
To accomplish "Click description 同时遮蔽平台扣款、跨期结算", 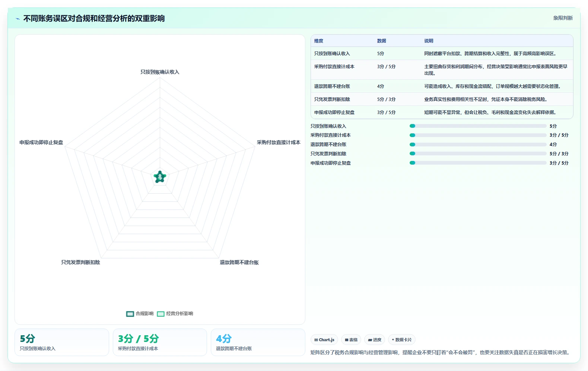I will click(x=491, y=54).
